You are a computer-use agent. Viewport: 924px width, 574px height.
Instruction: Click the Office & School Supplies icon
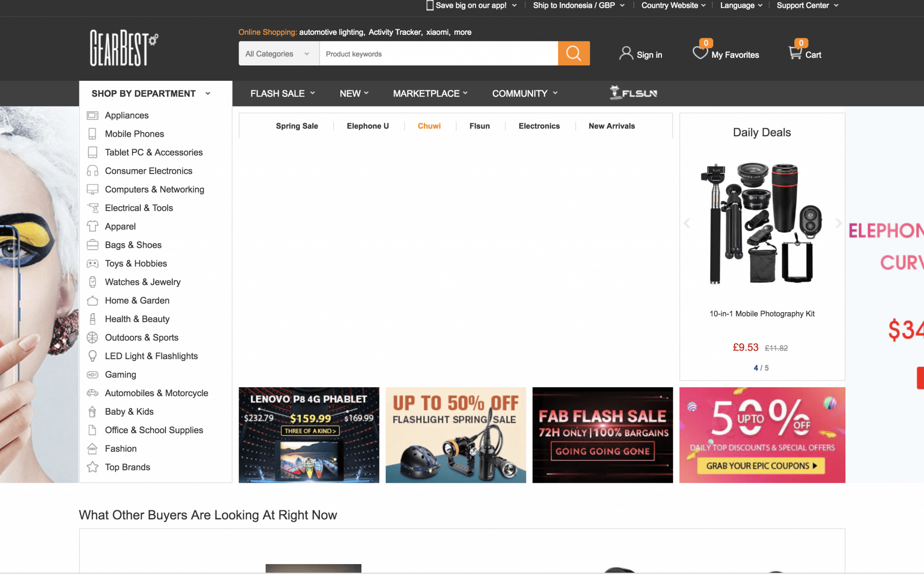click(92, 430)
